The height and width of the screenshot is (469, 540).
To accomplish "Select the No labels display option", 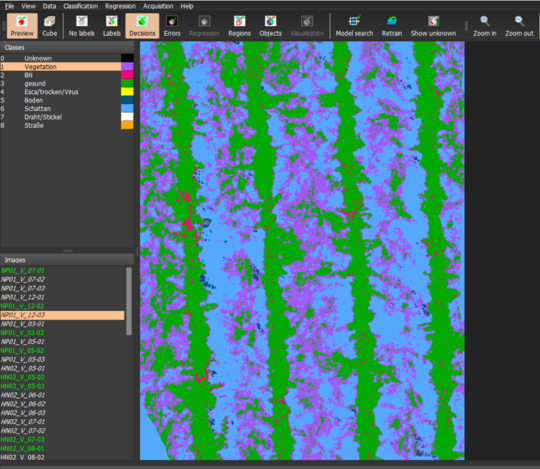I will (x=82, y=26).
